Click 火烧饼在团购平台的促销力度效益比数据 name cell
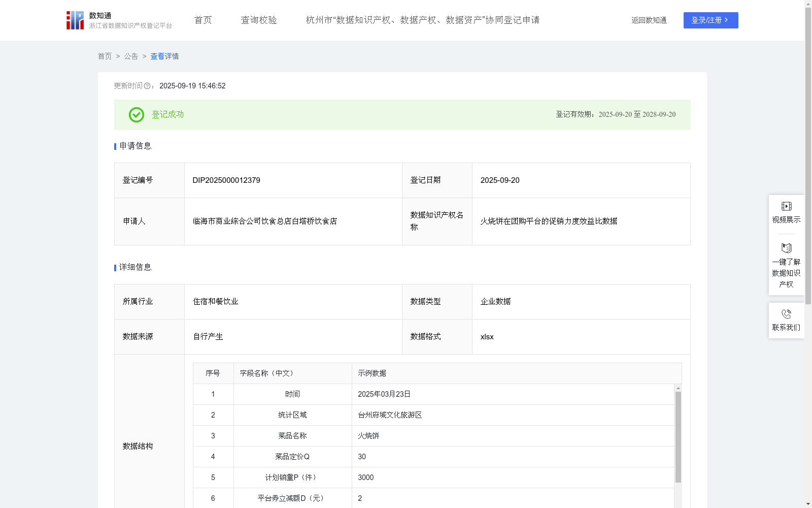Screen dimensions: 812x508 (x=581, y=221)
